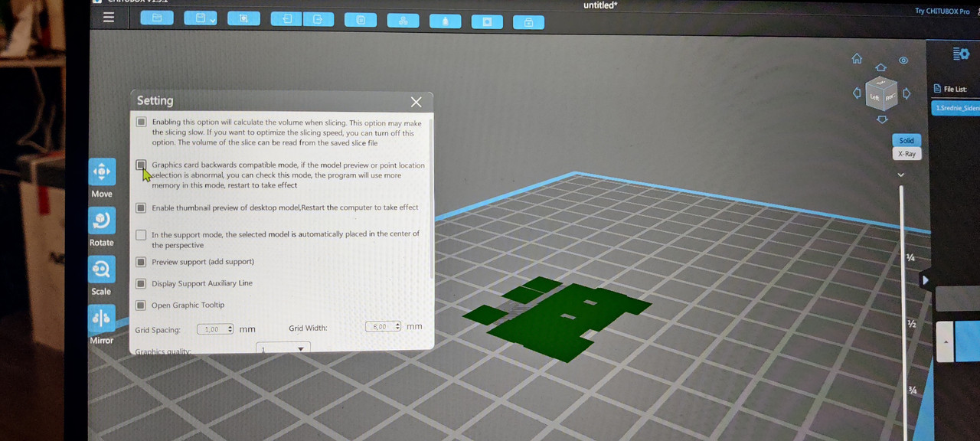The image size is (980, 441).
Task: Close the Setting dialog
Action: (416, 102)
